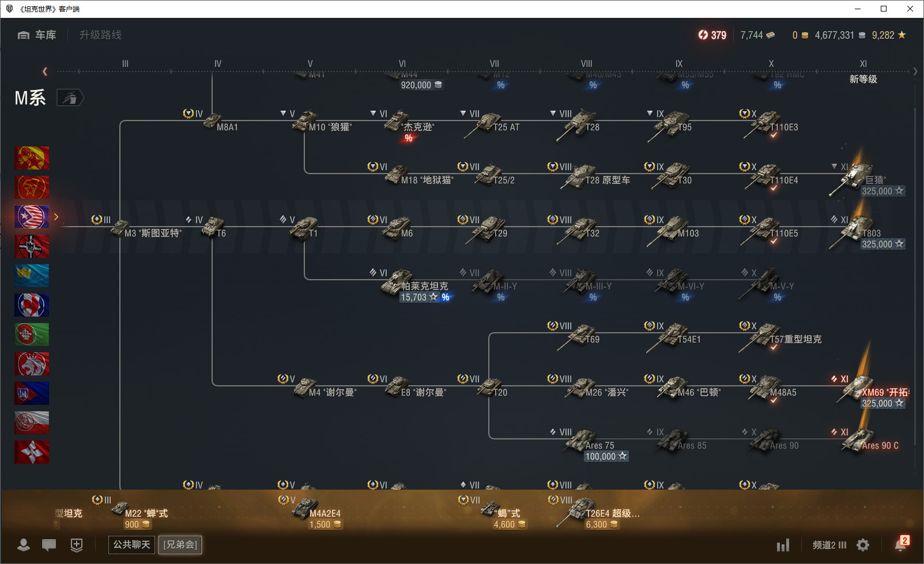Click the 4,677,331 credits balance

pos(840,35)
